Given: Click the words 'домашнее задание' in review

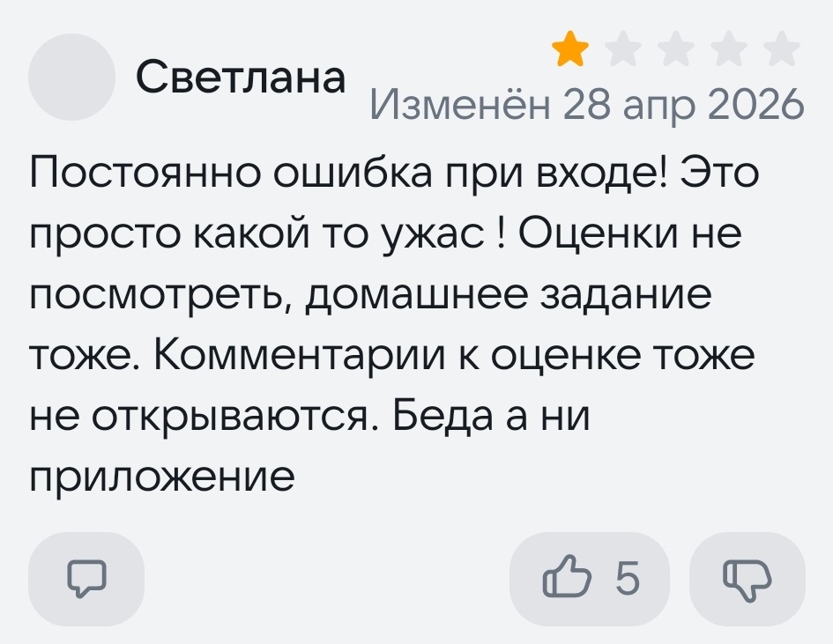Looking at the screenshot, I should (x=509, y=294).
